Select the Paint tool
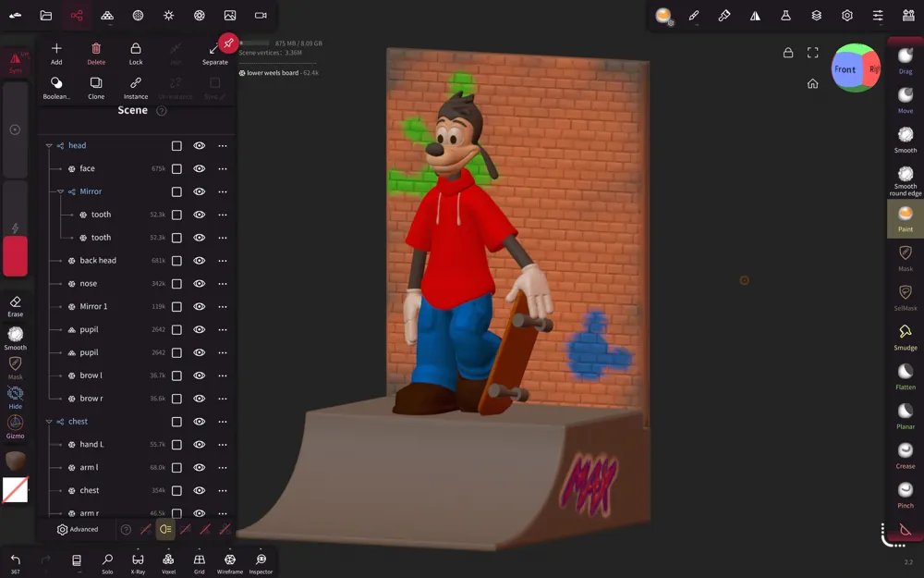 point(906,219)
